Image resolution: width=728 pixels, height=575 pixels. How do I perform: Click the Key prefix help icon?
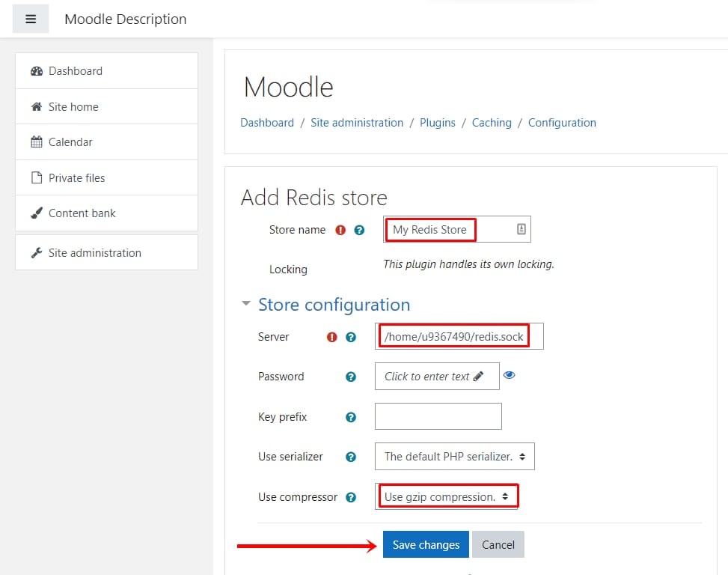click(351, 417)
